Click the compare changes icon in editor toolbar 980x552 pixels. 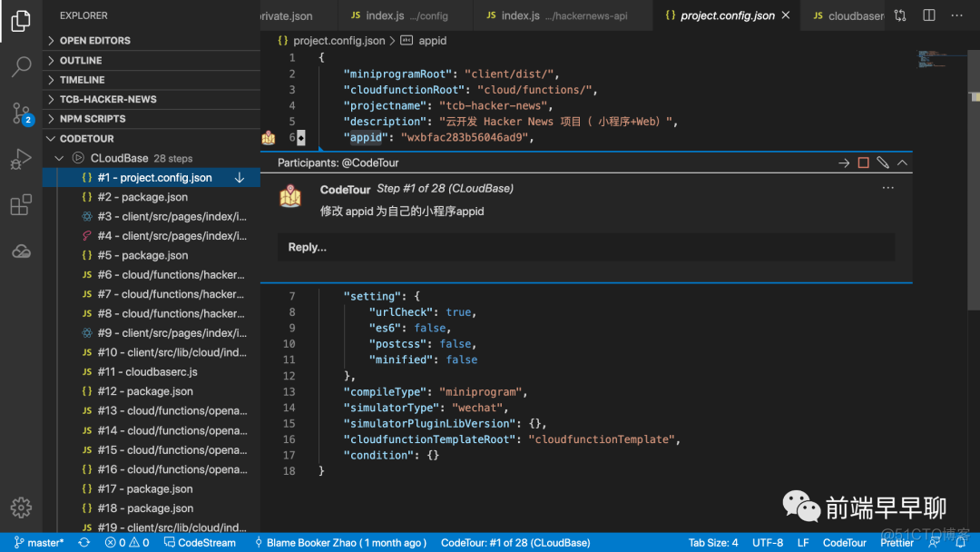pyautogui.click(x=900, y=15)
